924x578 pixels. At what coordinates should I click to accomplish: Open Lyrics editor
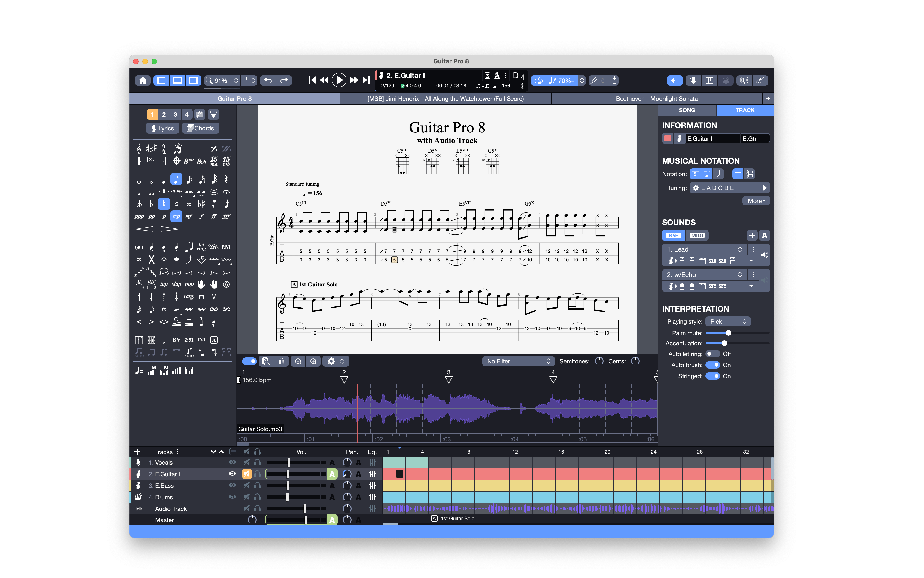(x=163, y=129)
